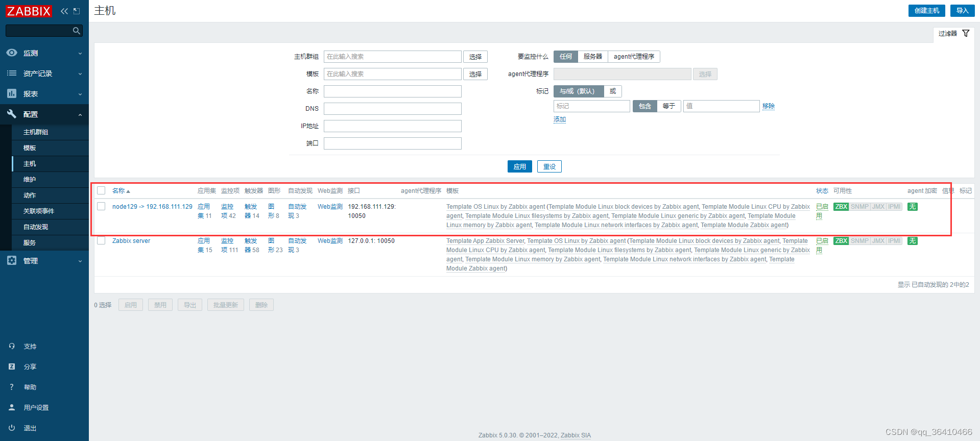Open 维护 in the sidebar
The height and width of the screenshot is (441, 980).
[x=50, y=180]
